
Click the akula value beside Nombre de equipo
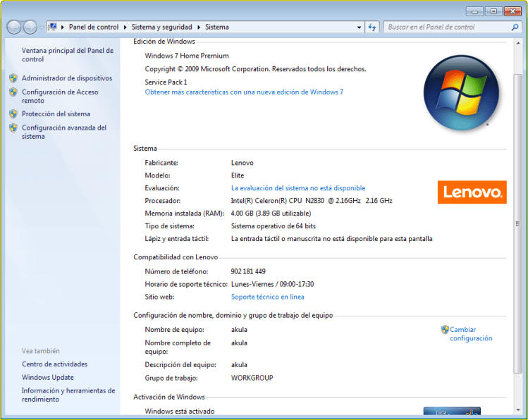click(239, 330)
